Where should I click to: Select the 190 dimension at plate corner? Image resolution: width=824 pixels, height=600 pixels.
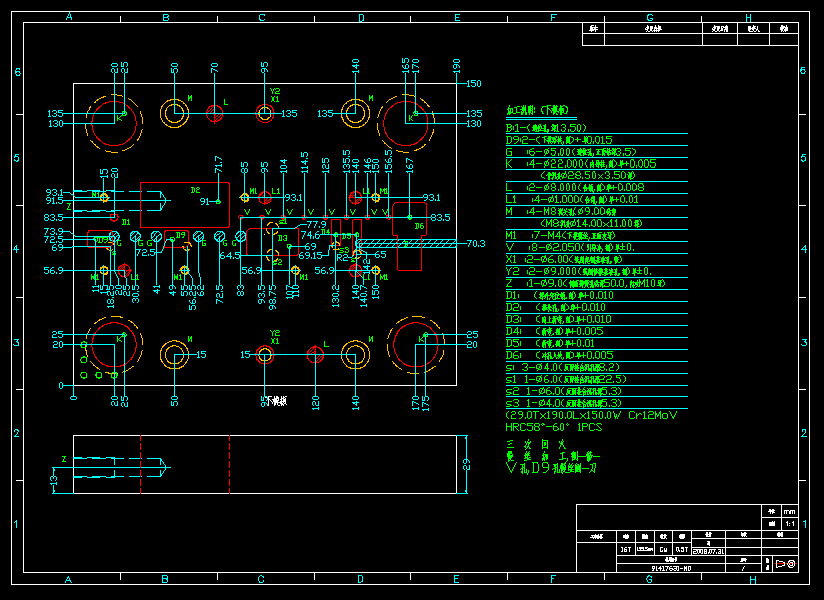coord(456,66)
